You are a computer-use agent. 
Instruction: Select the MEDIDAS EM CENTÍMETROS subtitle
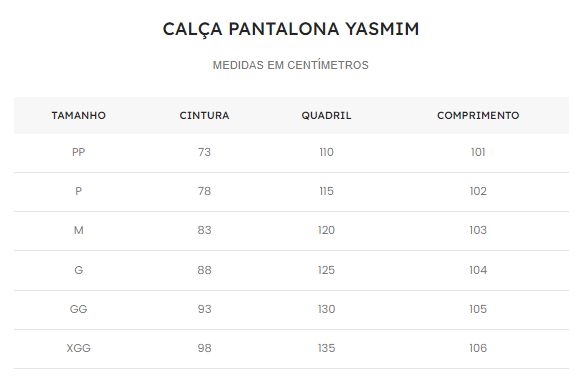[x=291, y=65]
